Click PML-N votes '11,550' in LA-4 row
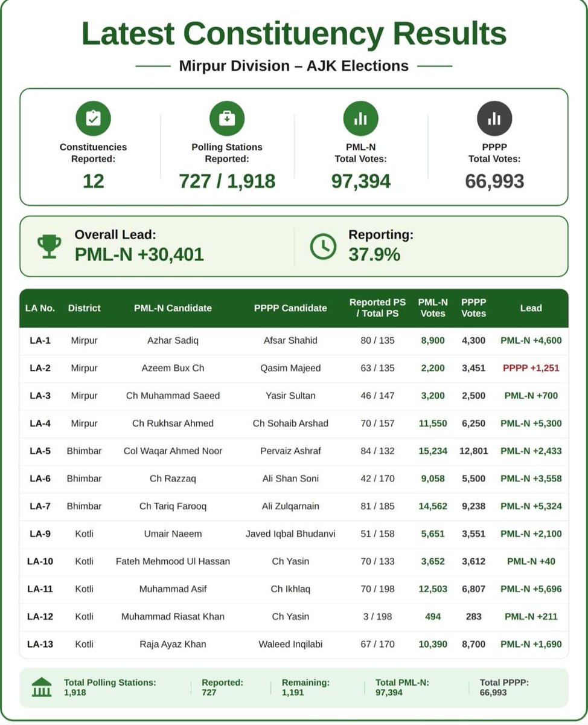The image size is (588, 725). 433,424
